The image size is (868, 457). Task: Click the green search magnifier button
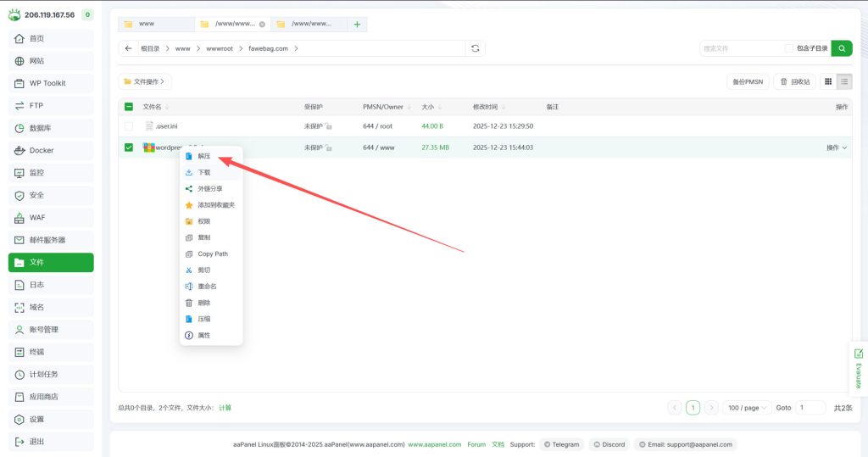tap(842, 48)
